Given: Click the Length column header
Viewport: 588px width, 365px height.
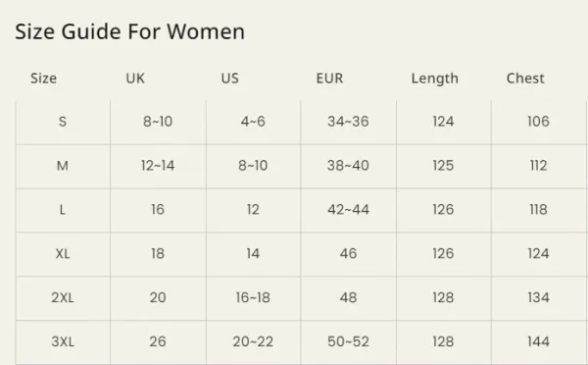Looking at the screenshot, I should click(x=434, y=78).
